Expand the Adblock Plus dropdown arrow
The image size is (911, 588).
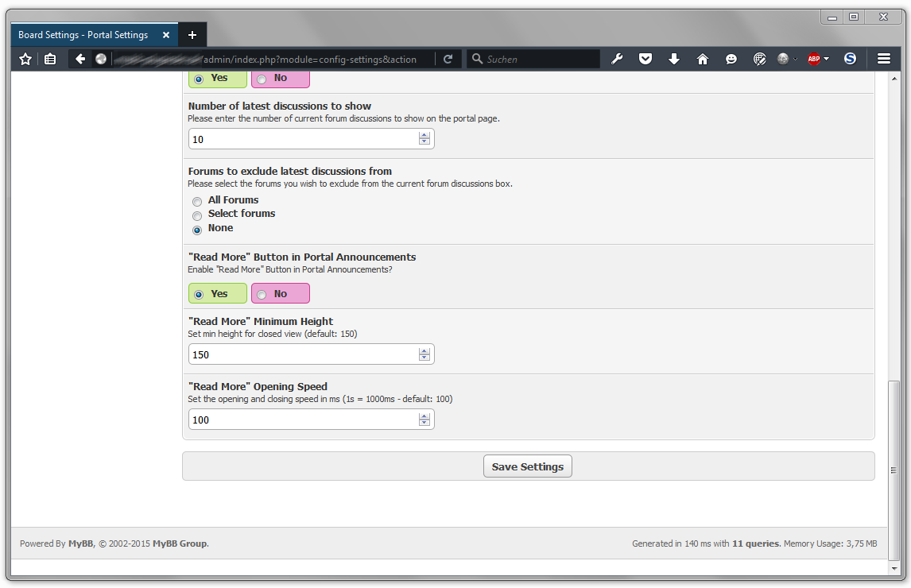coord(827,59)
